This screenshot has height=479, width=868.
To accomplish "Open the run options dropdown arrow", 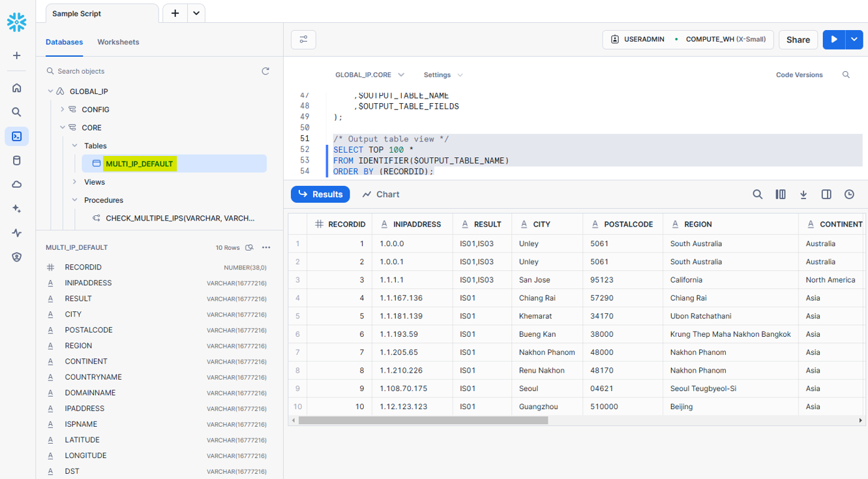I will click(854, 40).
